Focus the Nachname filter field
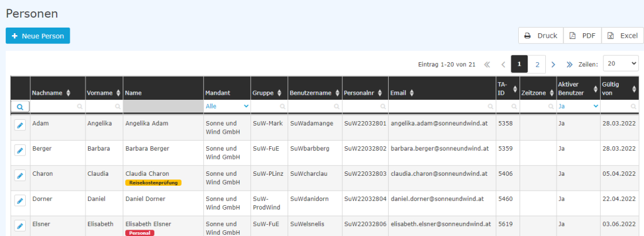Viewport: 644px width, 236px height. pos(57,106)
